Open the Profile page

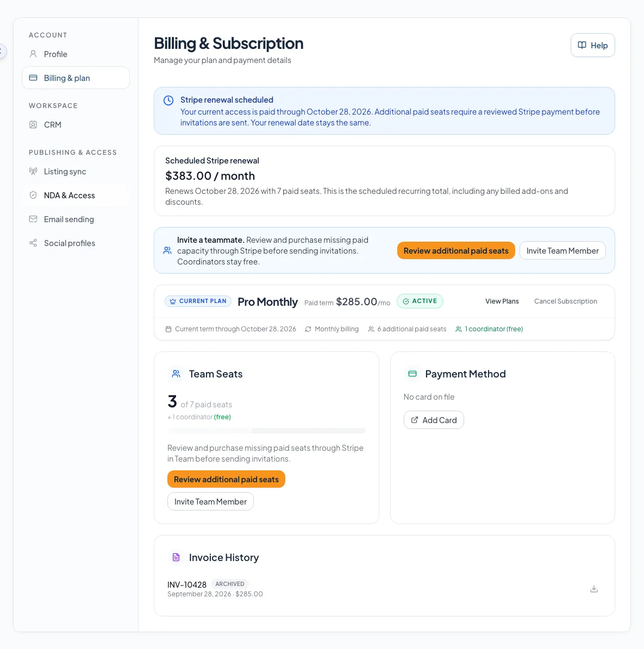coord(76,54)
